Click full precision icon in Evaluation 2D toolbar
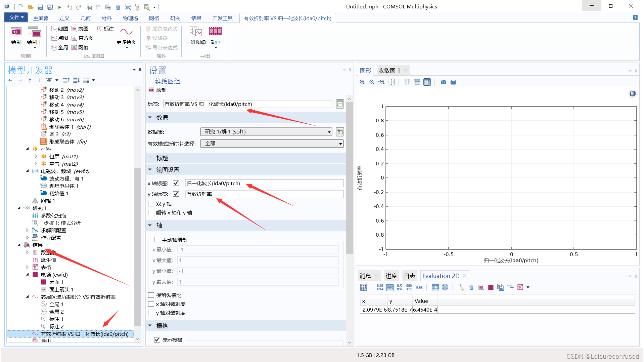The height and width of the screenshot is (362, 644). point(380,287)
